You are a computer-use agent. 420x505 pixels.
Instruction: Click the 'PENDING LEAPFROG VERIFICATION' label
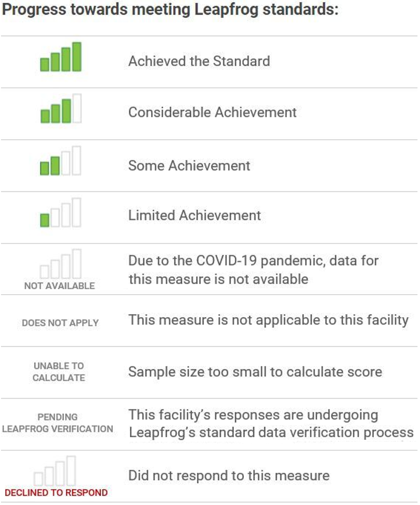[x=57, y=423]
